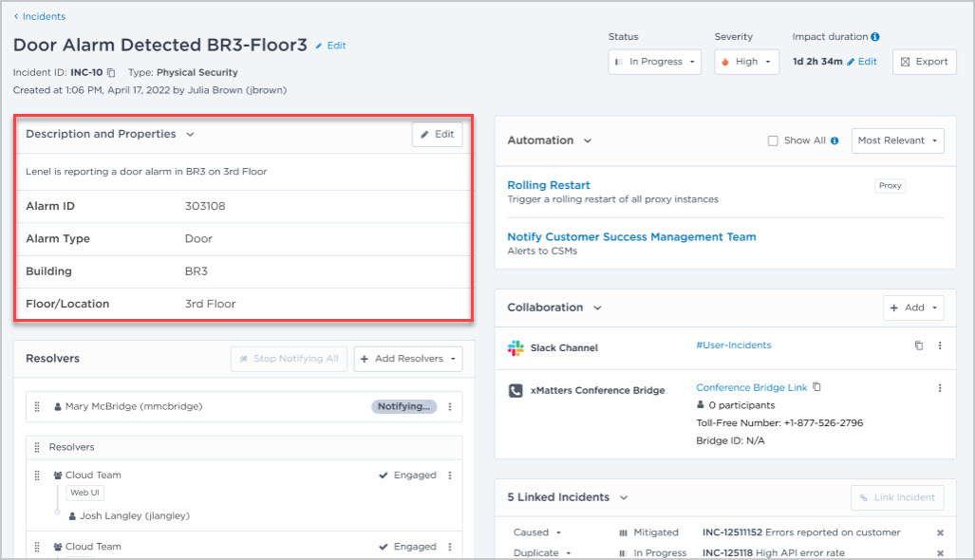Open the Most Relevant sort dropdown
Screen dimensions: 975x560
(x=897, y=140)
